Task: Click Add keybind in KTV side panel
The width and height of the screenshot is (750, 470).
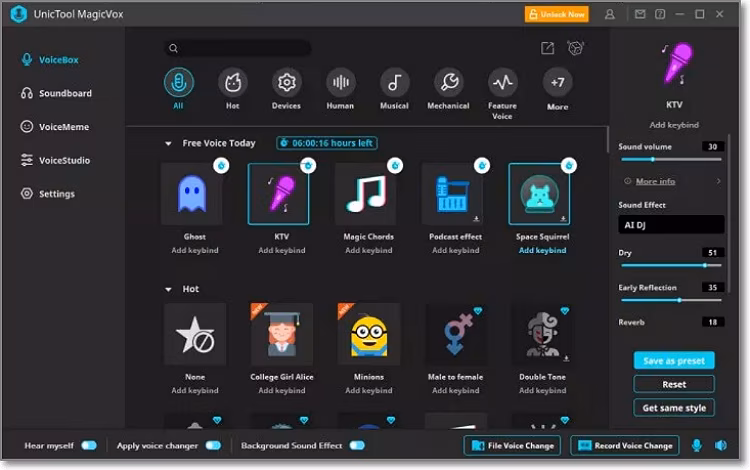Action: [674, 125]
